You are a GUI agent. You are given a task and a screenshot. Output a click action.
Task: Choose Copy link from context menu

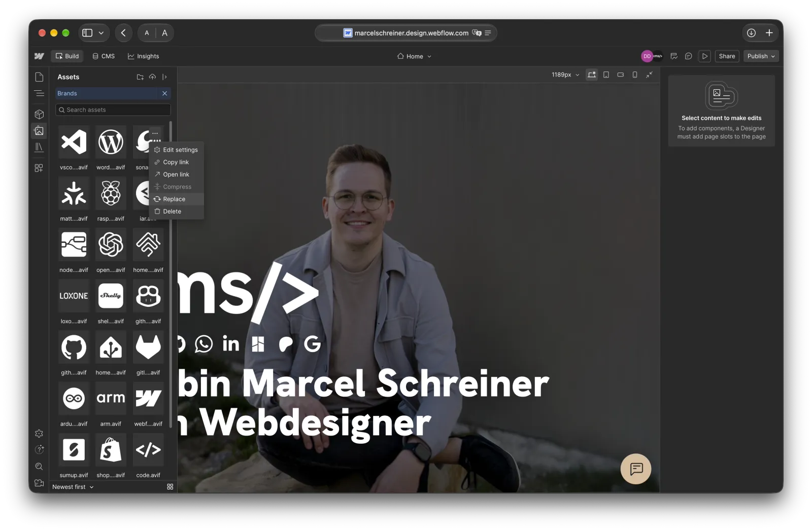176,162
